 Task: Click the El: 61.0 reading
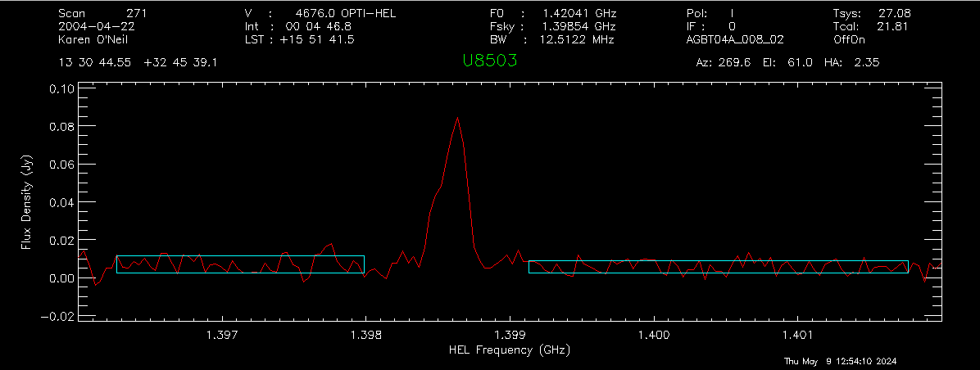[787, 62]
